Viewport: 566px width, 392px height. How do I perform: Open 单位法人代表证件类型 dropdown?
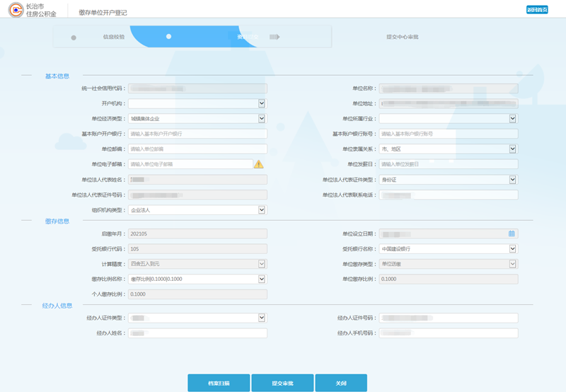512,180
